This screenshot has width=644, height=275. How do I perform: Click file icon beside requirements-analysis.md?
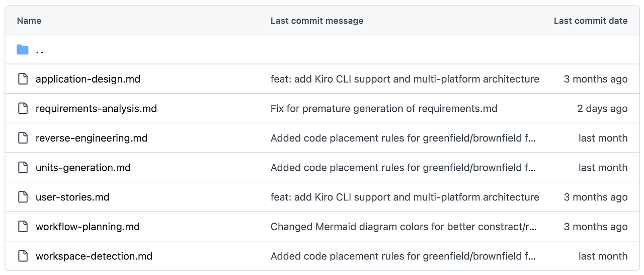(23, 108)
